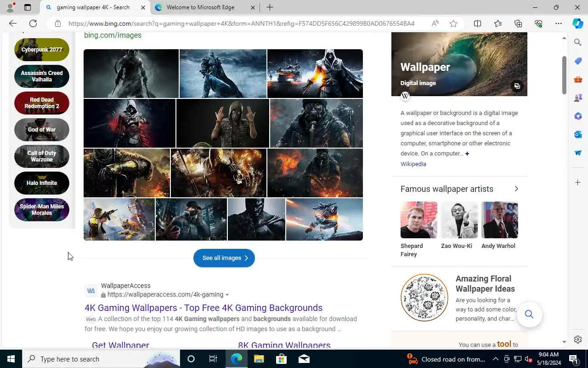This screenshot has height=368, width=588.
Task: Open Read aloud icon in address bar
Action: (x=435, y=23)
